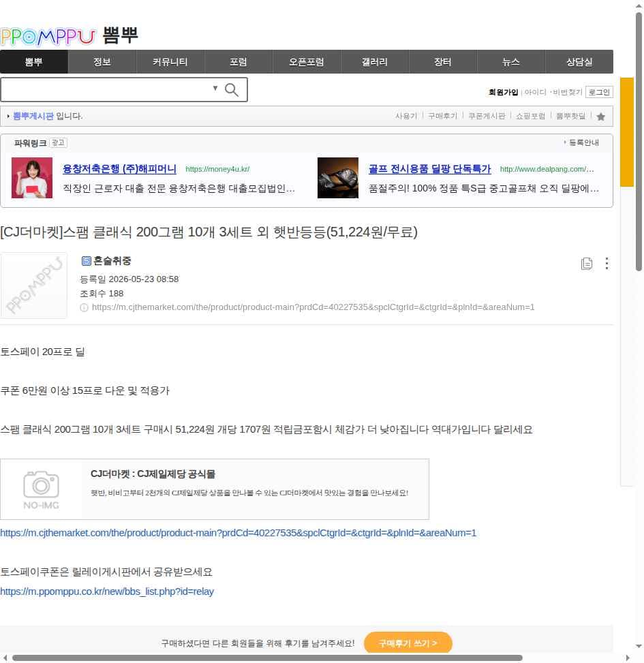Click the 등록안내 ad registration link
Screen dimensions: 644x663
point(583,142)
